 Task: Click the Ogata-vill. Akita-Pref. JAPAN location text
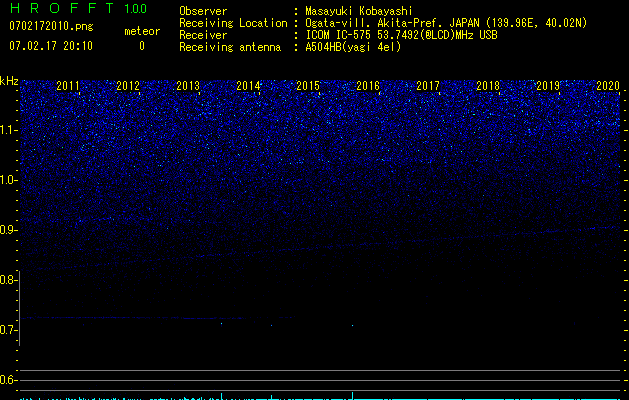coord(446,23)
